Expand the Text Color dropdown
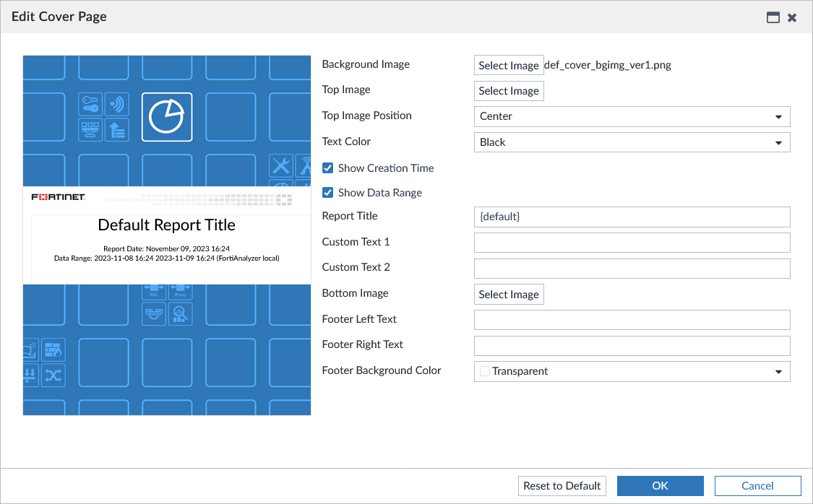This screenshot has width=813, height=504. [x=632, y=142]
